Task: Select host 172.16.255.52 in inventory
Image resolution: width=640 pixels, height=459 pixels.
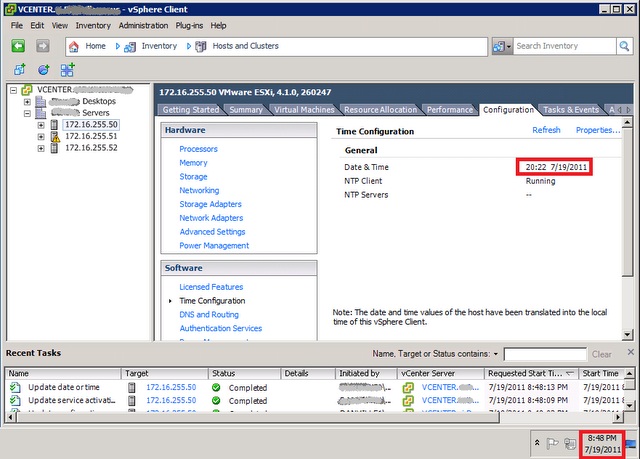Action: coord(91,148)
